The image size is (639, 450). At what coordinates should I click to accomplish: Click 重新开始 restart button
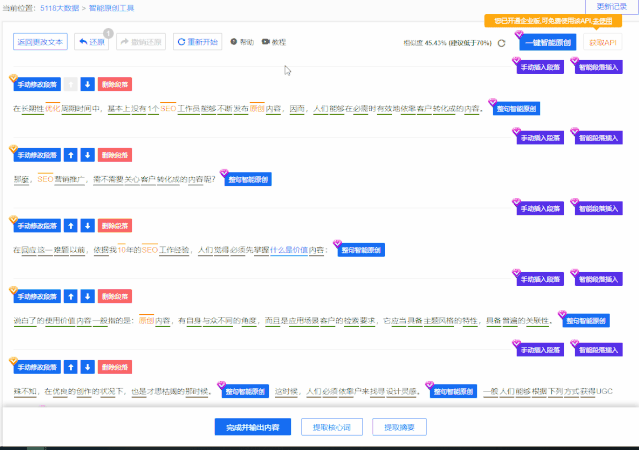[x=198, y=42]
